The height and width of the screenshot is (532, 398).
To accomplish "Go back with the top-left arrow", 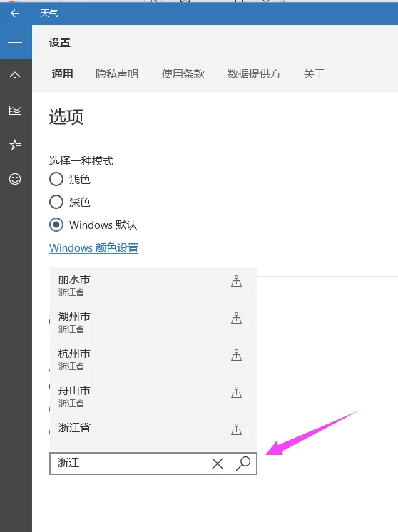I will 15,14.
